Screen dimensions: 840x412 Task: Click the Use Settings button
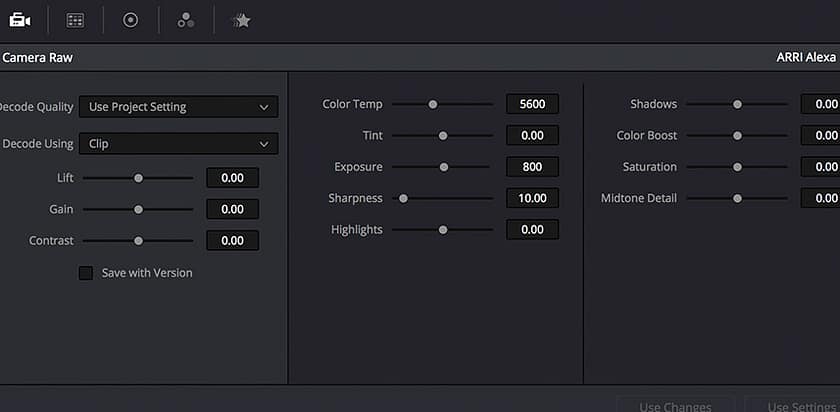(792, 405)
